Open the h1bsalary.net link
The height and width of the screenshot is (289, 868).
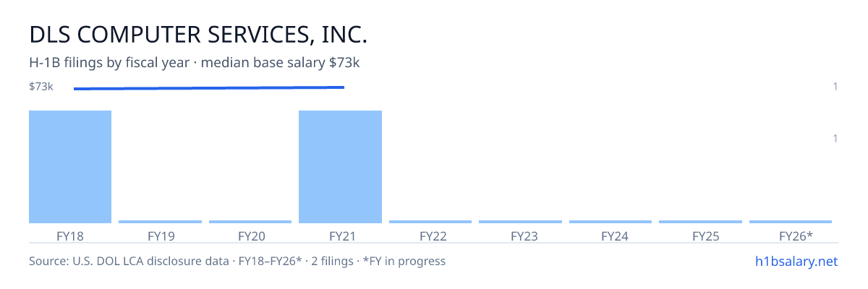point(795,261)
